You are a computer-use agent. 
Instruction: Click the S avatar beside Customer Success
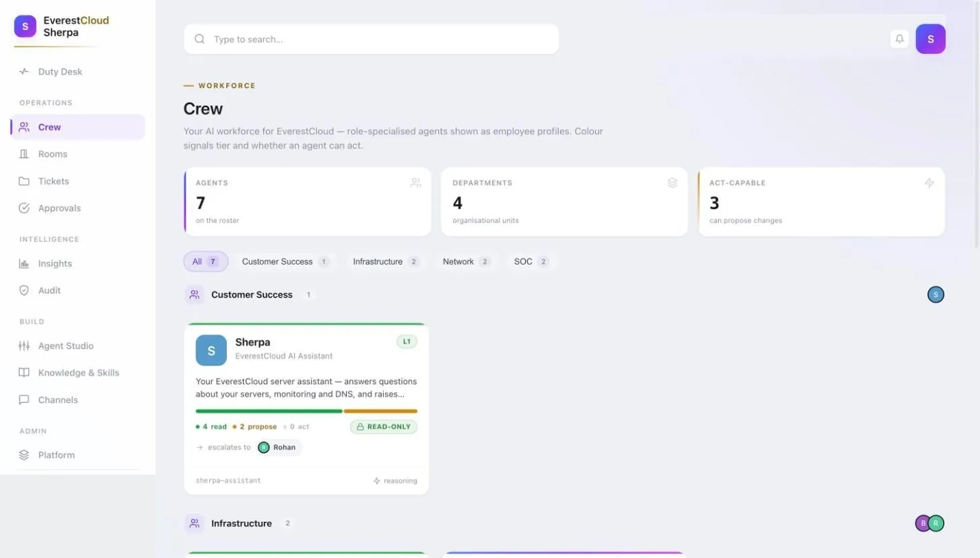pos(936,294)
